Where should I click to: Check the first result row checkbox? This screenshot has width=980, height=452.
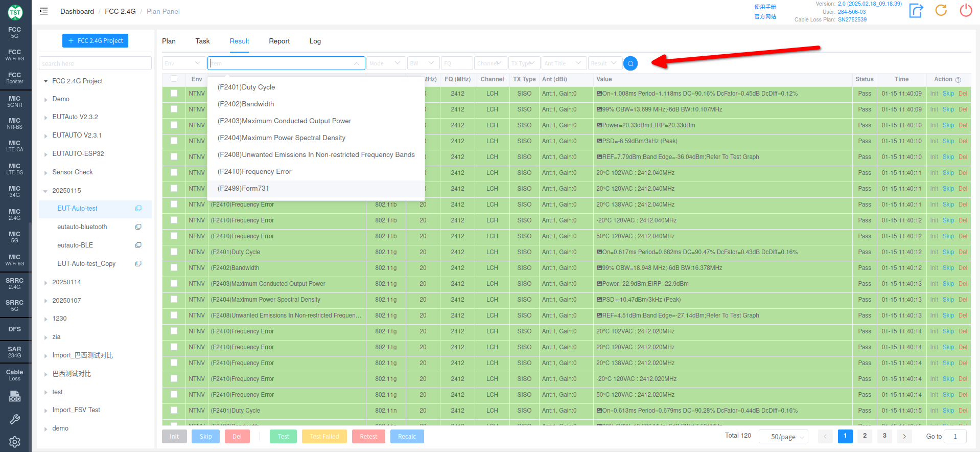(174, 94)
